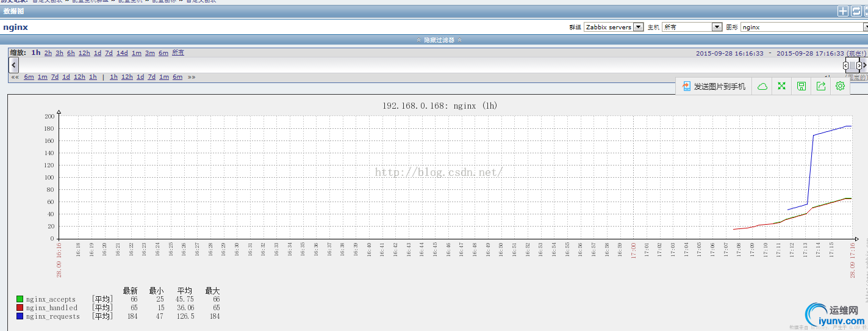Click the graph title 192.168.0.168: nginx (1h)

(440, 106)
